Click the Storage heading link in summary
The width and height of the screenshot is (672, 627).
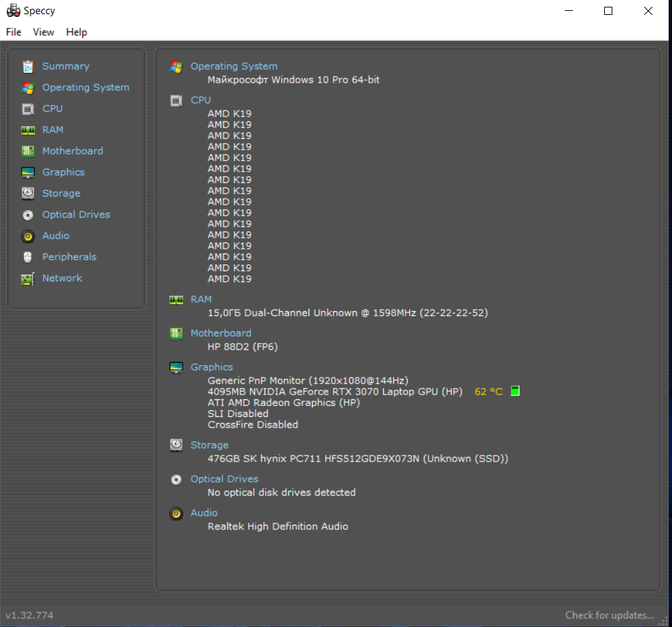pyautogui.click(x=210, y=445)
